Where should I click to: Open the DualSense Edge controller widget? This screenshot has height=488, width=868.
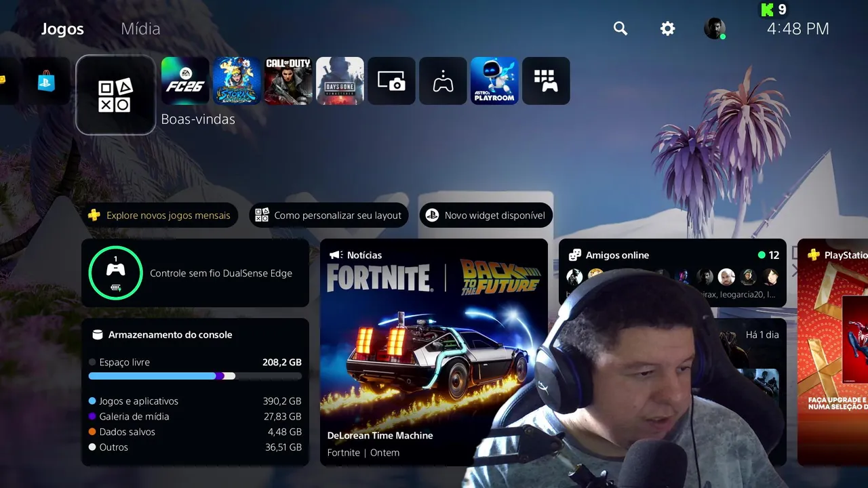[195, 273]
